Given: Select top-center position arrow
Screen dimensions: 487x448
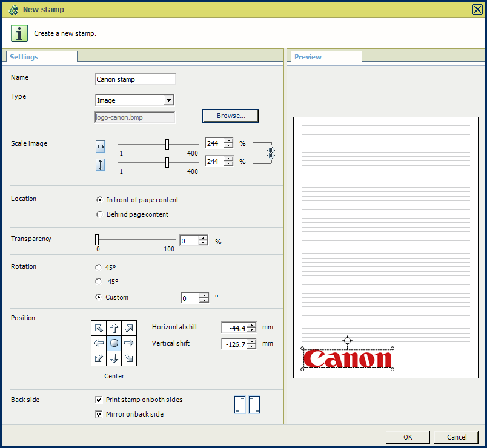Looking at the screenshot, I should pyautogui.click(x=114, y=328).
